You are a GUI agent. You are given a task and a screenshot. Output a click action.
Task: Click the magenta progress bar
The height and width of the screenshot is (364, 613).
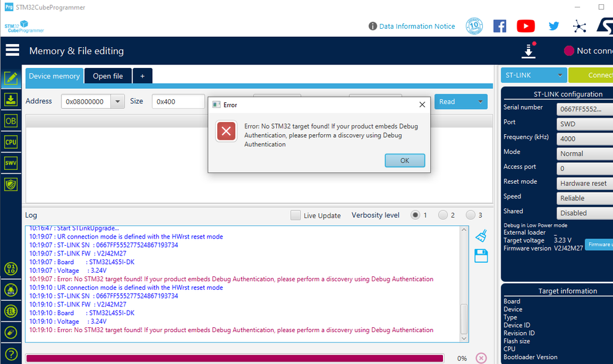click(x=234, y=358)
